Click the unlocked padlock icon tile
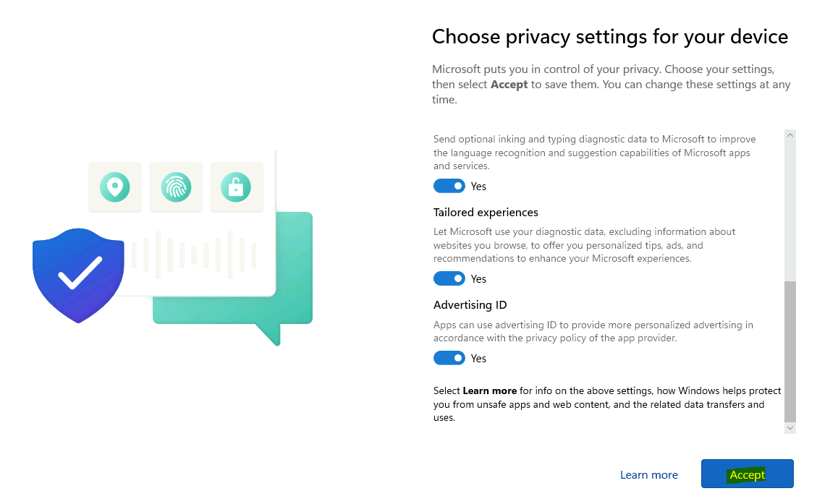The image size is (817, 504). 237,187
